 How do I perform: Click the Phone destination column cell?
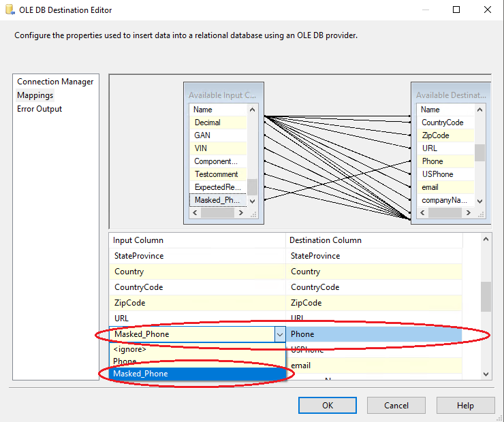(x=375, y=334)
